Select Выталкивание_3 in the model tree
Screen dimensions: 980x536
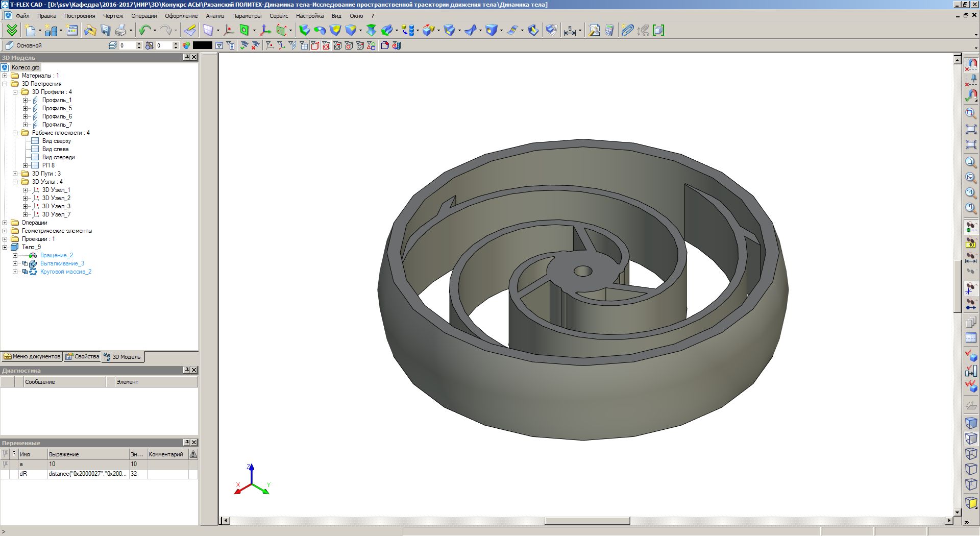click(x=62, y=263)
